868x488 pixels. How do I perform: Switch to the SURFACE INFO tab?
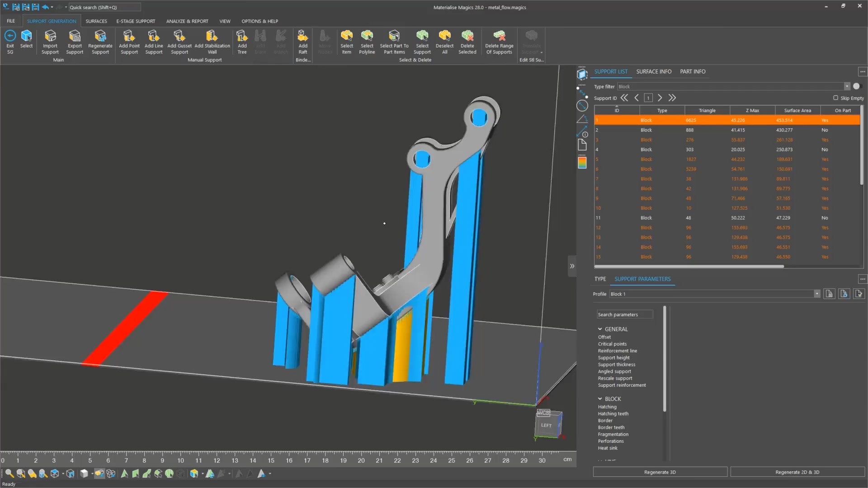click(654, 71)
